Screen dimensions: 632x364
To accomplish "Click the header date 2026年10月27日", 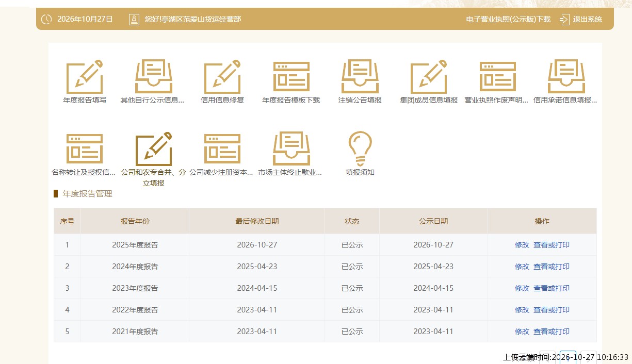I will (x=85, y=19).
